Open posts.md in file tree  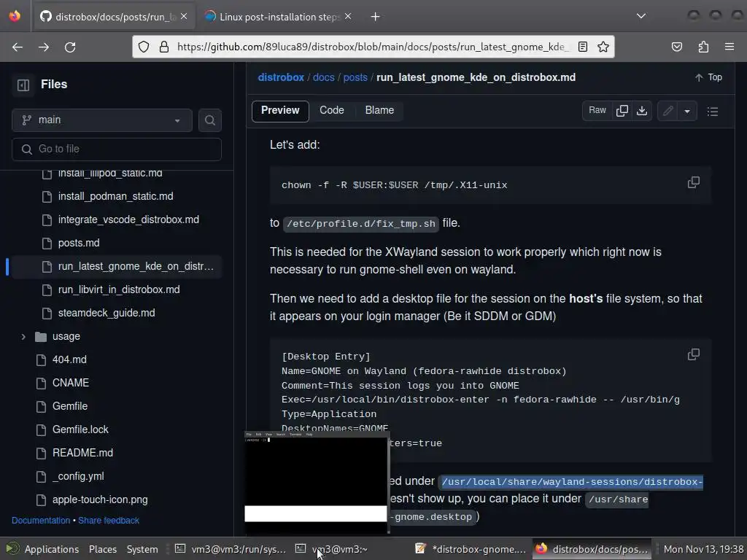click(79, 243)
